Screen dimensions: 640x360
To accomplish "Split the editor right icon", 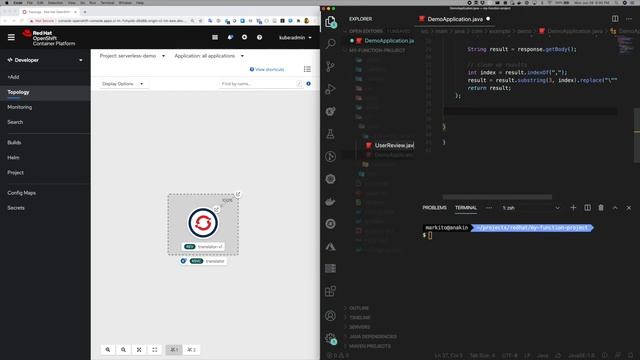I will pyautogui.click(x=615, y=19).
